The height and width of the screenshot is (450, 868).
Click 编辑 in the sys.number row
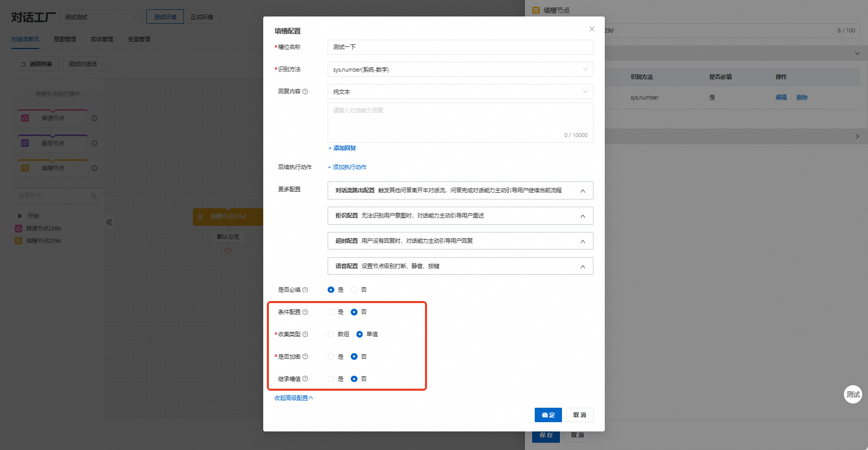click(781, 97)
